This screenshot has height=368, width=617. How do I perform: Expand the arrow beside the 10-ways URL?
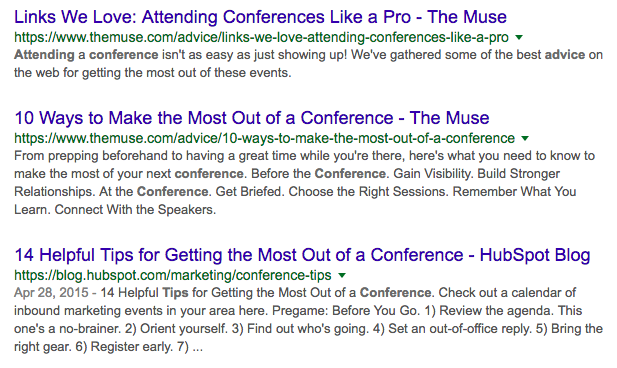(525, 139)
